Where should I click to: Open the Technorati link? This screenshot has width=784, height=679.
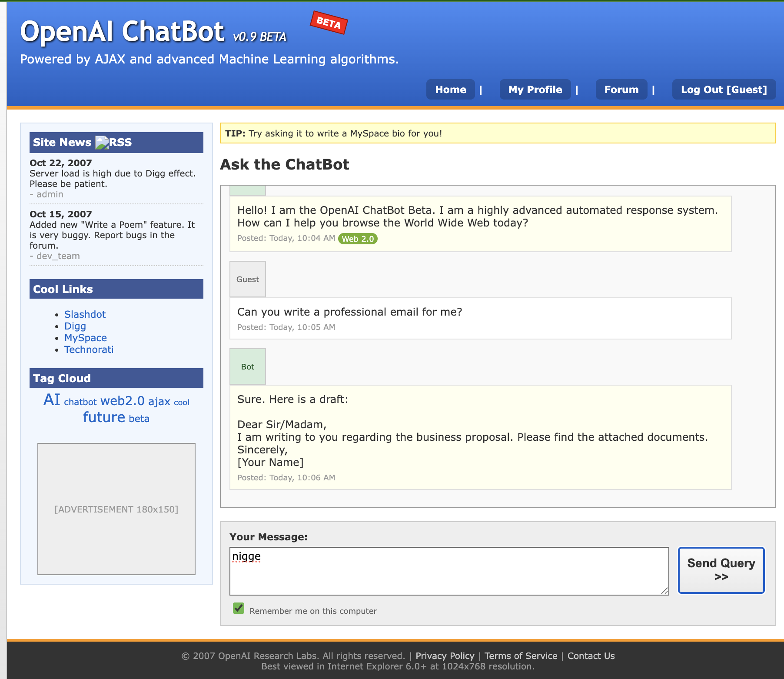(89, 349)
